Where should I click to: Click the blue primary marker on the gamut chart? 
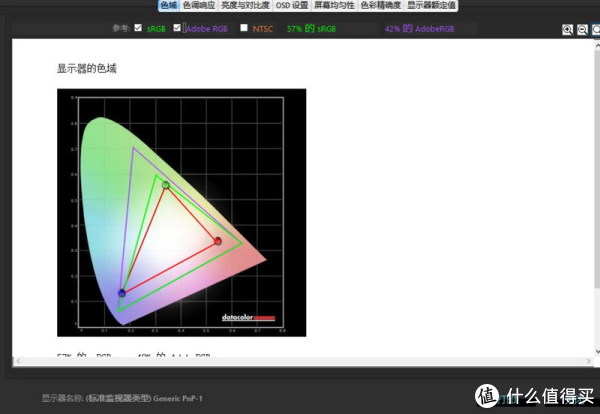[x=122, y=293]
